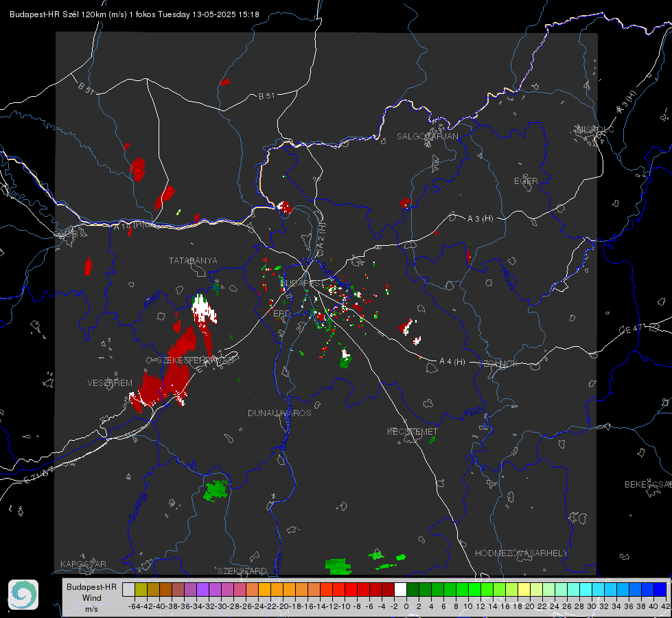Click the BÉKÉSCSABA city label
Viewport: 672px width, 618px height.
pyautogui.click(x=648, y=485)
